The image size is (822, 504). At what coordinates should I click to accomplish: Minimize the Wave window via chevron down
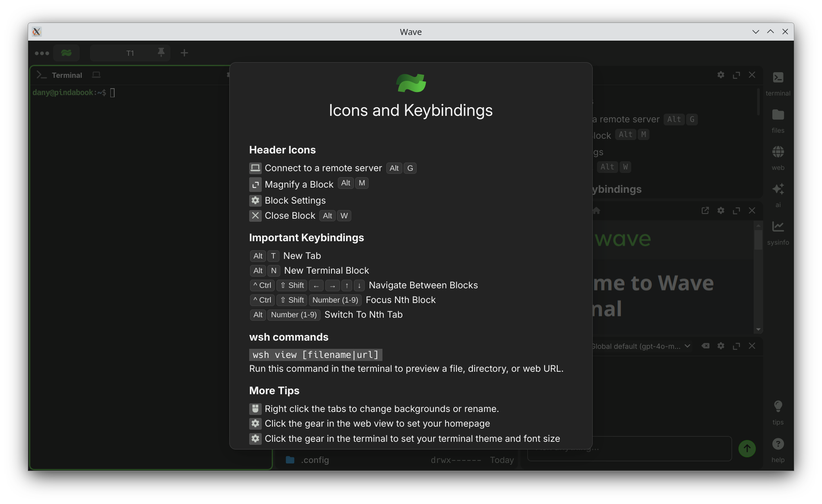756,32
